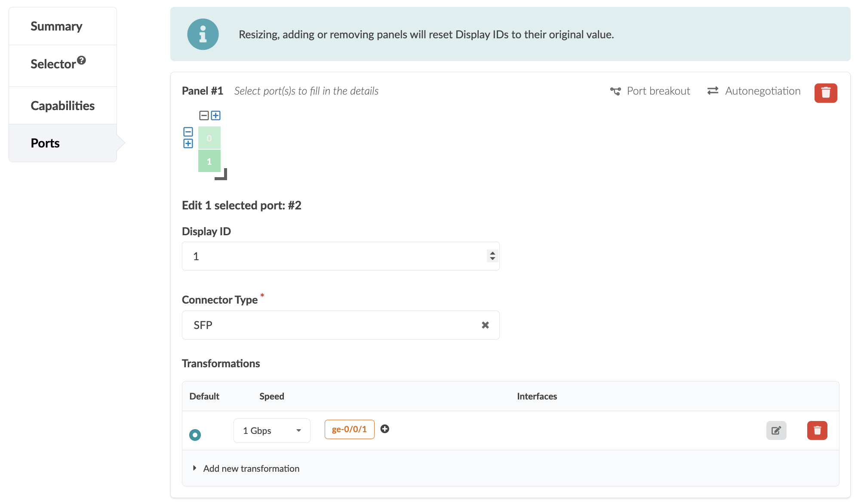The width and height of the screenshot is (867, 504).
Task: Select port 1 in the panel grid
Action: point(209,160)
